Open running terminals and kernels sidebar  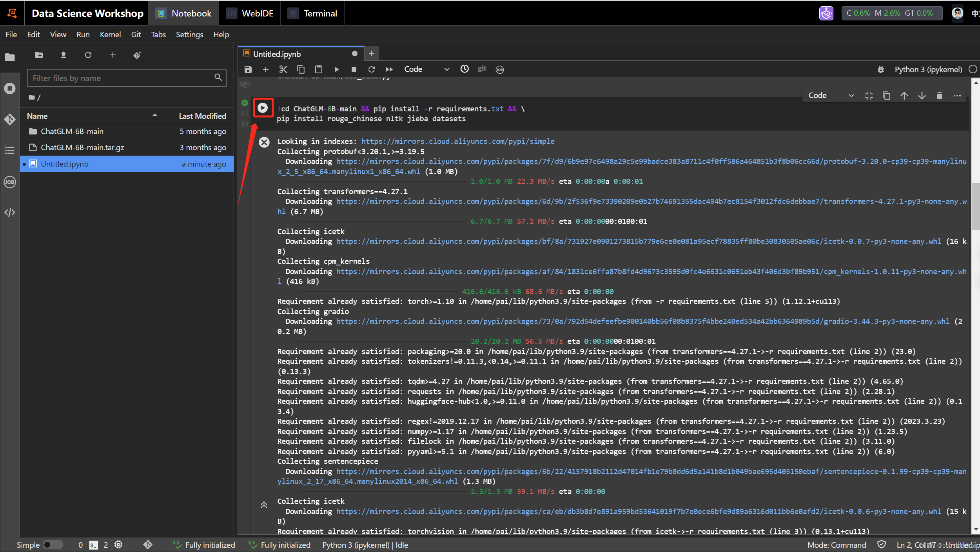coord(10,88)
